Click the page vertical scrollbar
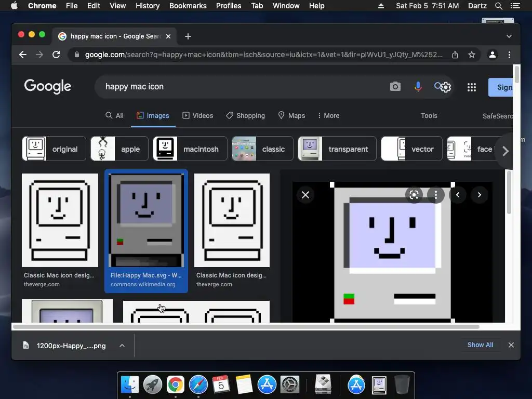 (517, 75)
